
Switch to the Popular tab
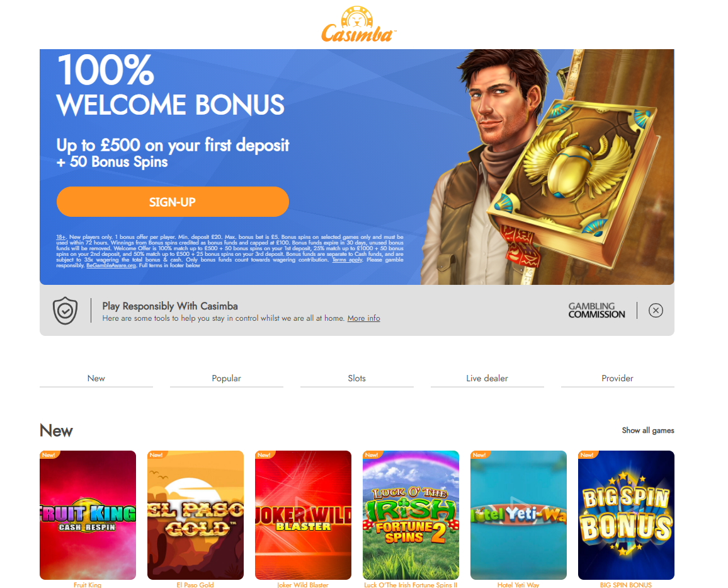(227, 378)
